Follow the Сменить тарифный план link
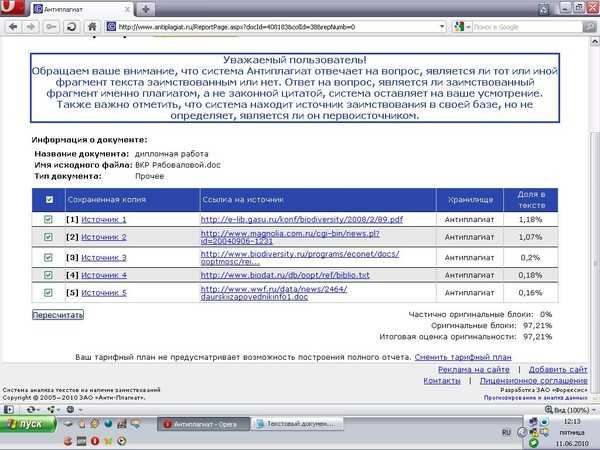600x450 pixels. (x=463, y=357)
